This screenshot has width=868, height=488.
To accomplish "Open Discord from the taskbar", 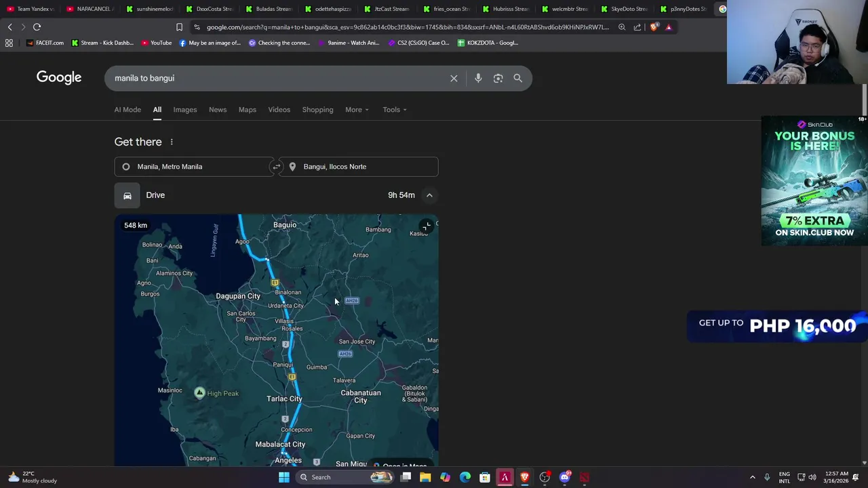I will coord(564,477).
